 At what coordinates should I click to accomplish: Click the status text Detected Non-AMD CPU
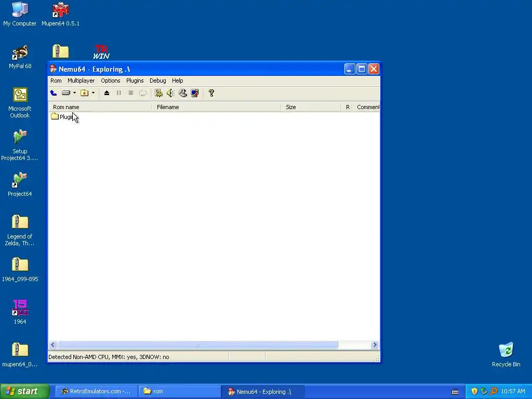pos(109,357)
